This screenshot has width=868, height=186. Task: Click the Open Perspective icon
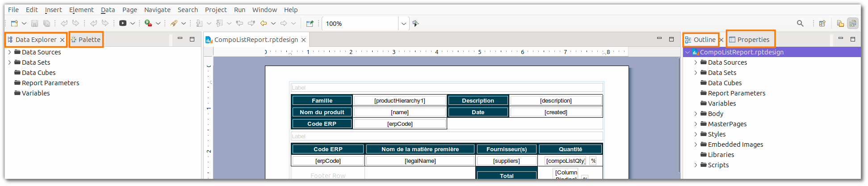point(822,24)
